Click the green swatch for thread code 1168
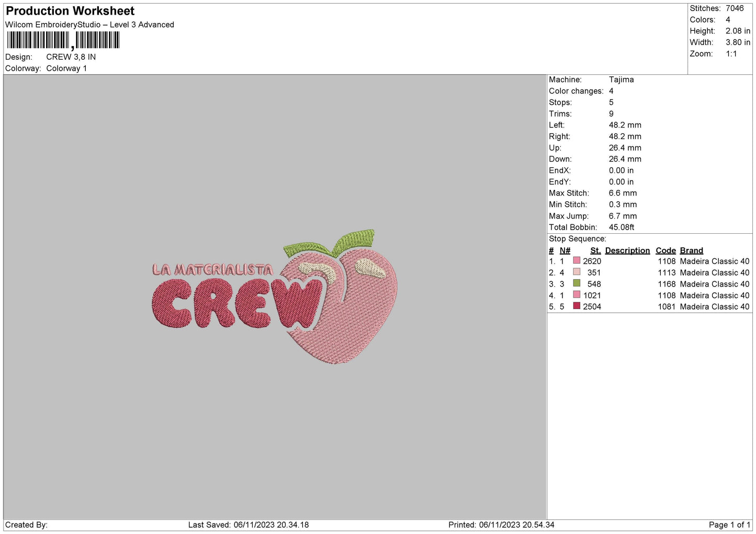 coord(577,283)
